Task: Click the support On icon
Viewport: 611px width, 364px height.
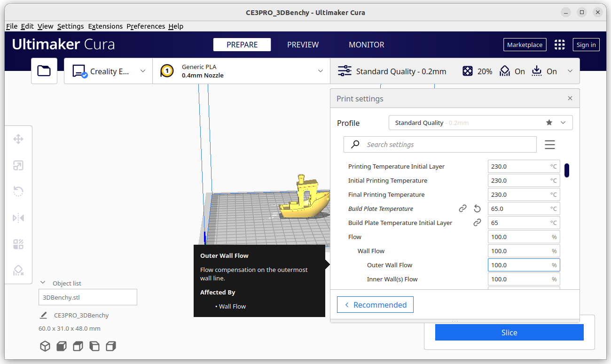Action: pyautogui.click(x=504, y=71)
